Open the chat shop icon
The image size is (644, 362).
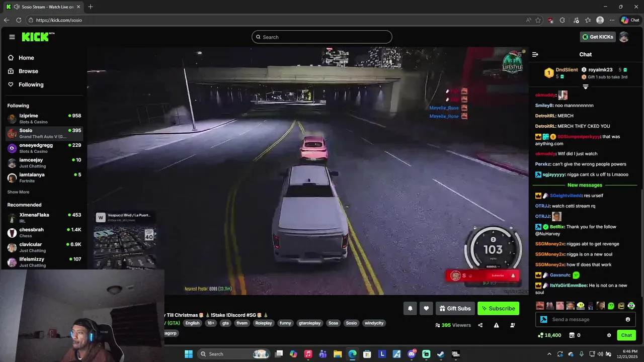pos(572,335)
